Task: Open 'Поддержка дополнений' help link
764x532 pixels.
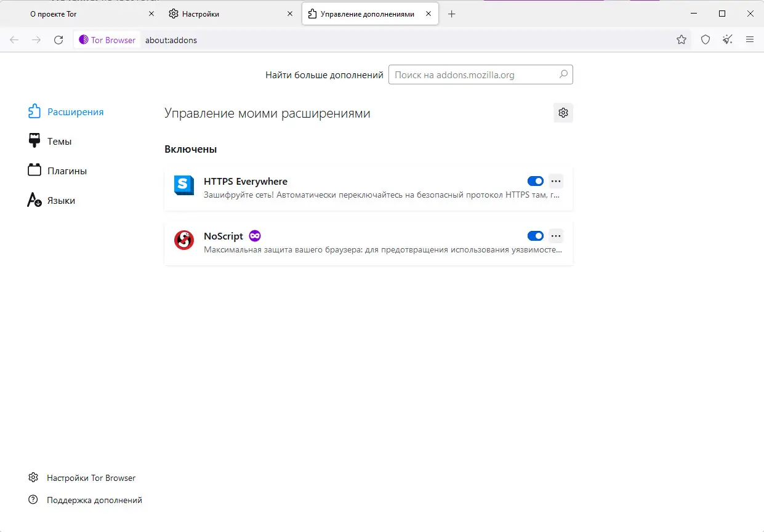Action: point(85,500)
